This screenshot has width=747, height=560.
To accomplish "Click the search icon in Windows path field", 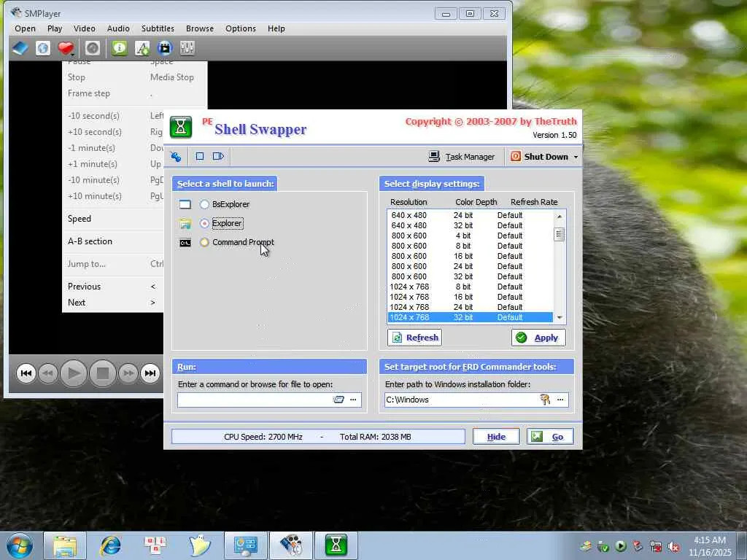I will coord(546,400).
